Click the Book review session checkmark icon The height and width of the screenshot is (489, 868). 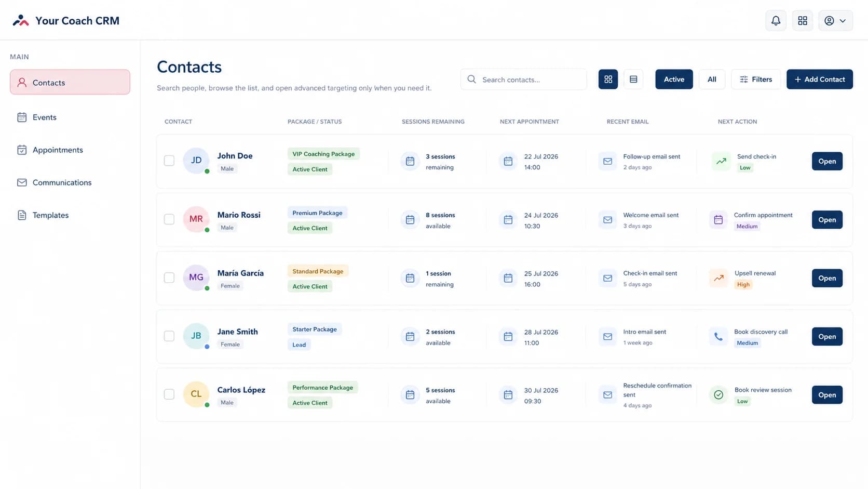(718, 395)
